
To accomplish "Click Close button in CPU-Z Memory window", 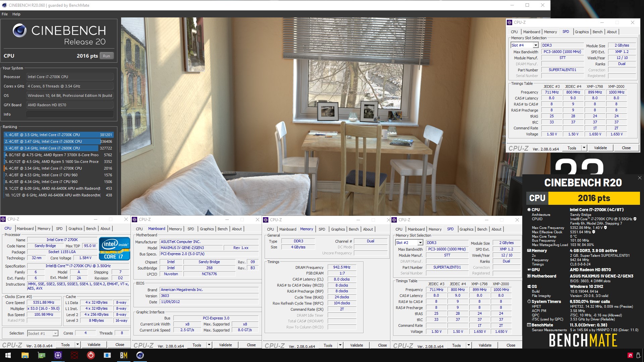I will click(x=382, y=345).
